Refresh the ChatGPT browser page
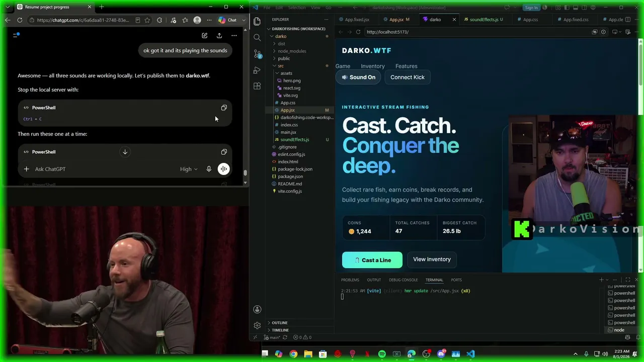The height and width of the screenshot is (362, 644). pyautogui.click(x=20, y=20)
